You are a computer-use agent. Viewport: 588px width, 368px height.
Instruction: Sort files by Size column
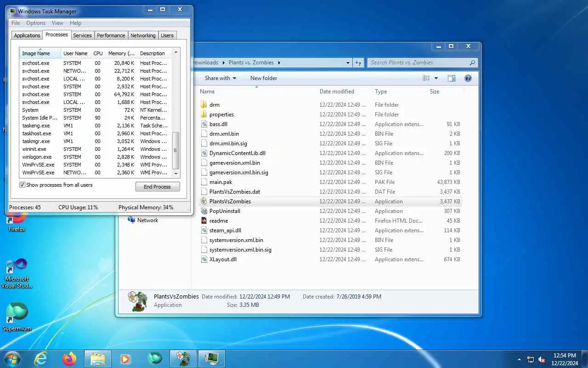point(445,92)
